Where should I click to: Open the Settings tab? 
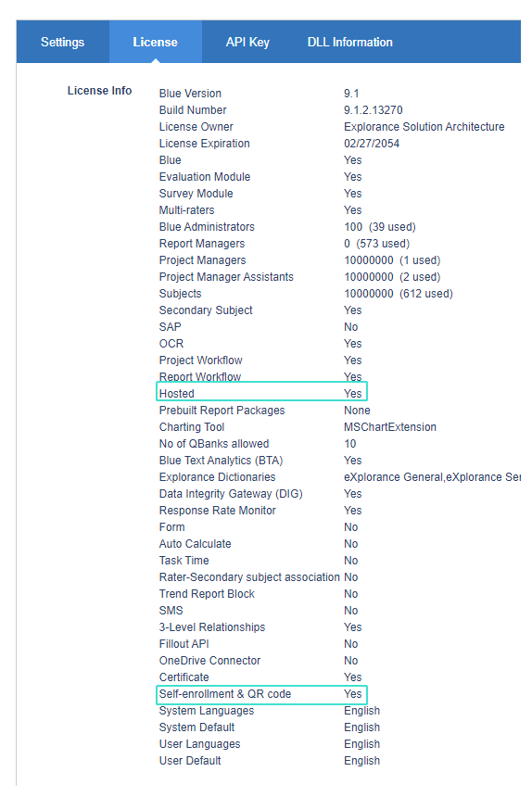coord(62,43)
